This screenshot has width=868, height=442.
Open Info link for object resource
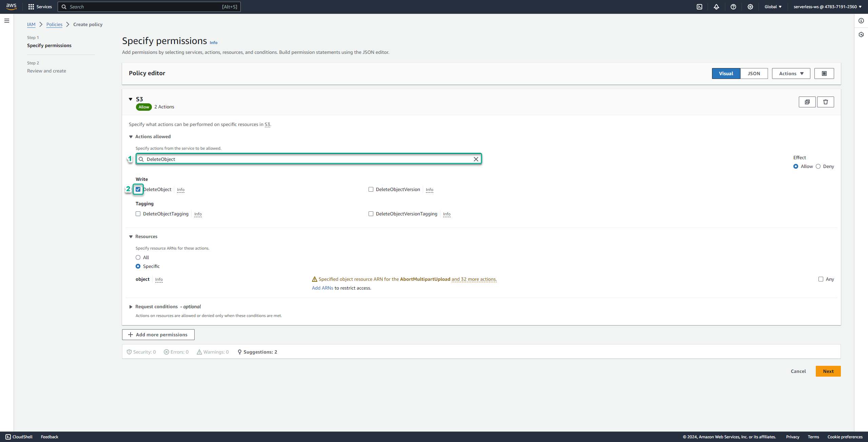tap(159, 279)
